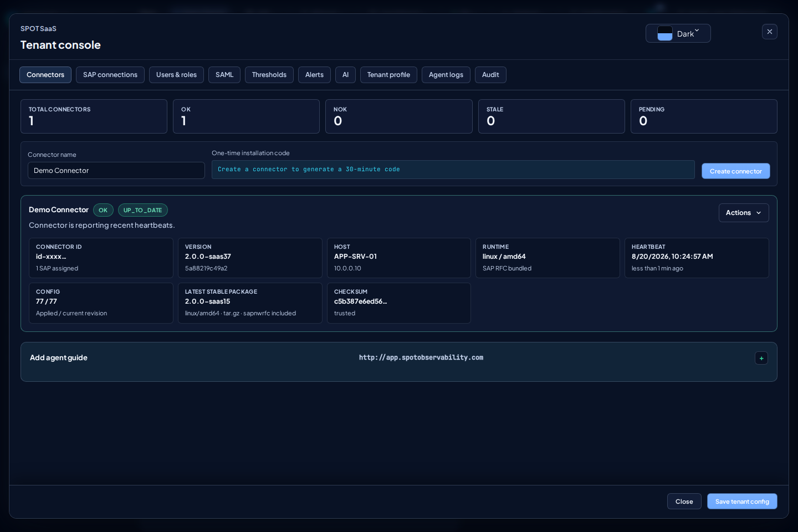Click the one-time installation code field
This screenshot has width=798, height=532.
(453, 170)
